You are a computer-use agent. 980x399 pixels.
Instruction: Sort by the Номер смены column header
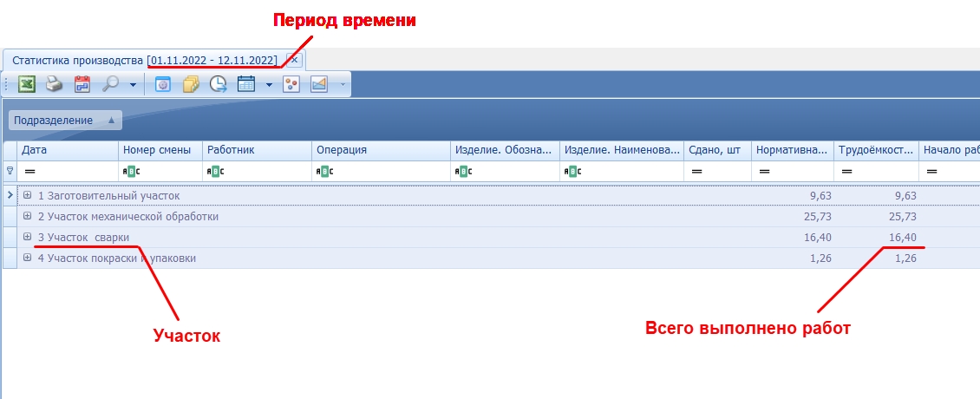coord(160,150)
